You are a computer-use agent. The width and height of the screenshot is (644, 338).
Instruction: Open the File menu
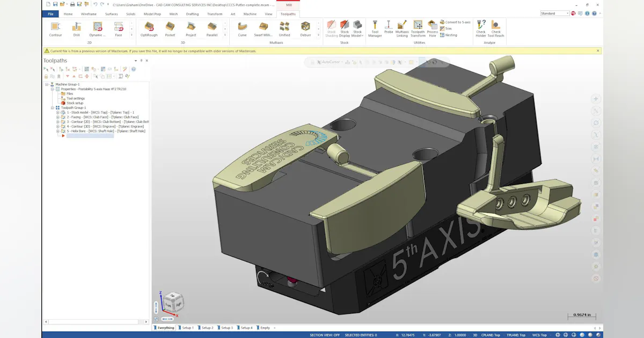50,14
